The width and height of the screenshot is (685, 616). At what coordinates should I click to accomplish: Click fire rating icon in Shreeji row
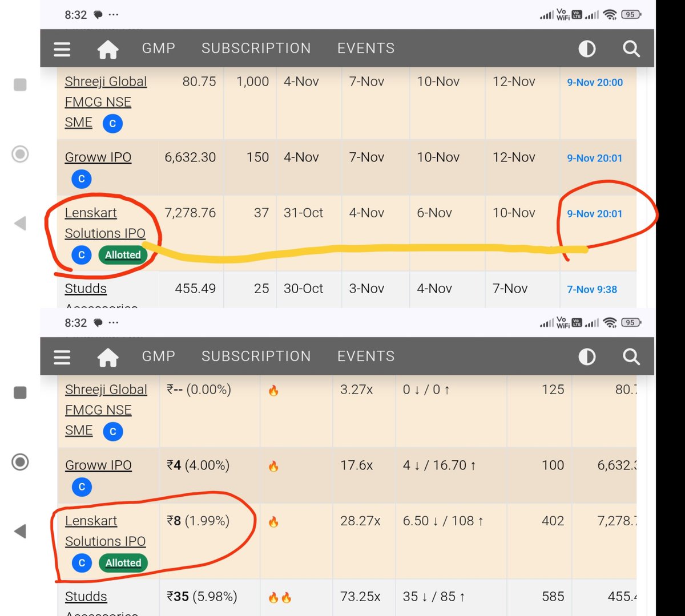(x=273, y=391)
